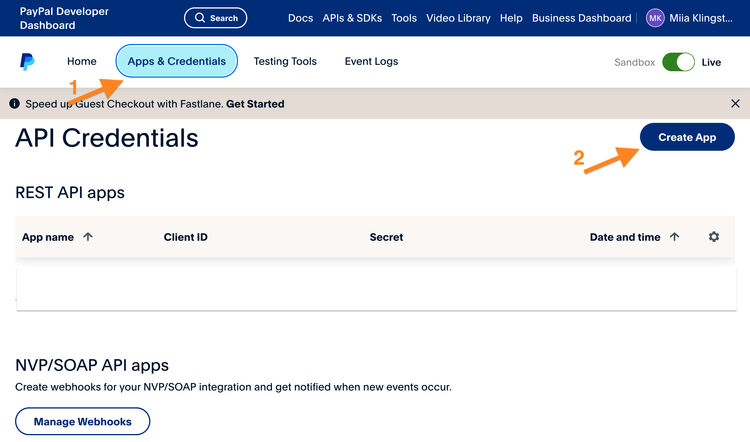Open the Event Logs tab
Viewport: 750px width, 442px height.
coord(371,61)
